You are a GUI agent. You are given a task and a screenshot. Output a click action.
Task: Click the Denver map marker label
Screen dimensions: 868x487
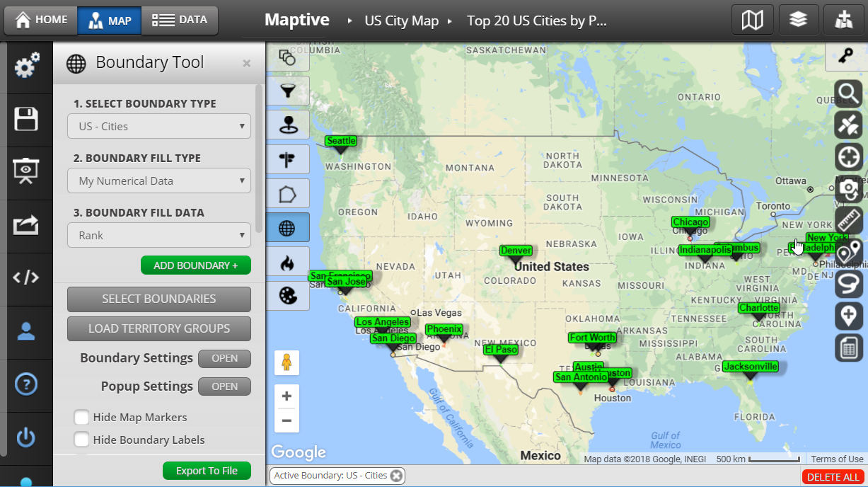pos(516,251)
